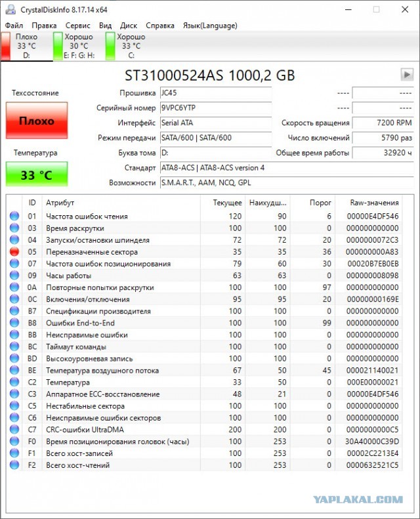This screenshot has width=420, height=519.
Task: Click the Возможности field S.M.A.R.T., AAM
Action: coord(287,182)
